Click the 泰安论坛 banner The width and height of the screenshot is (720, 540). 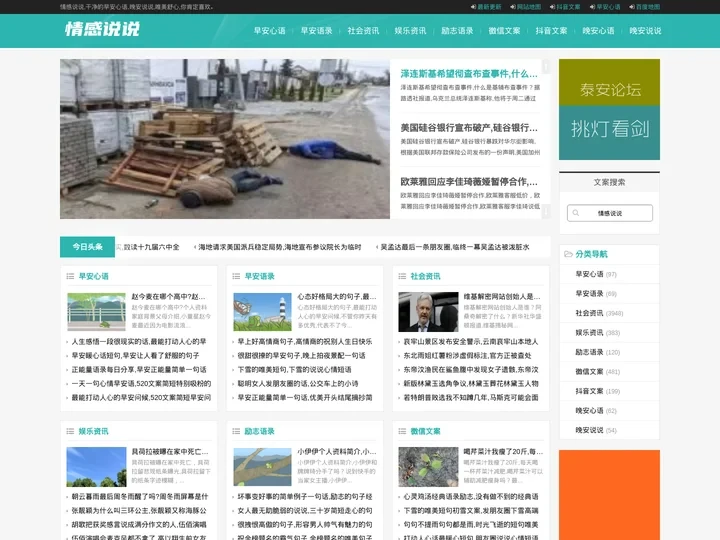tap(609, 83)
